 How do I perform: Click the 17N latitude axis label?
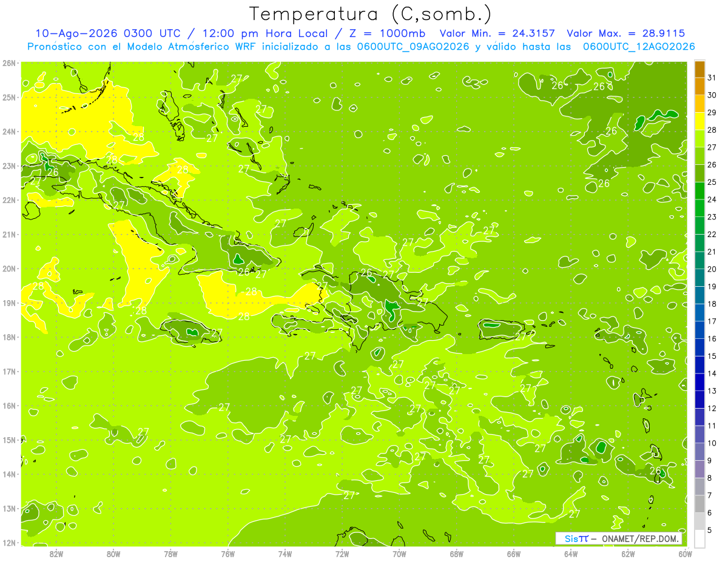(9, 371)
